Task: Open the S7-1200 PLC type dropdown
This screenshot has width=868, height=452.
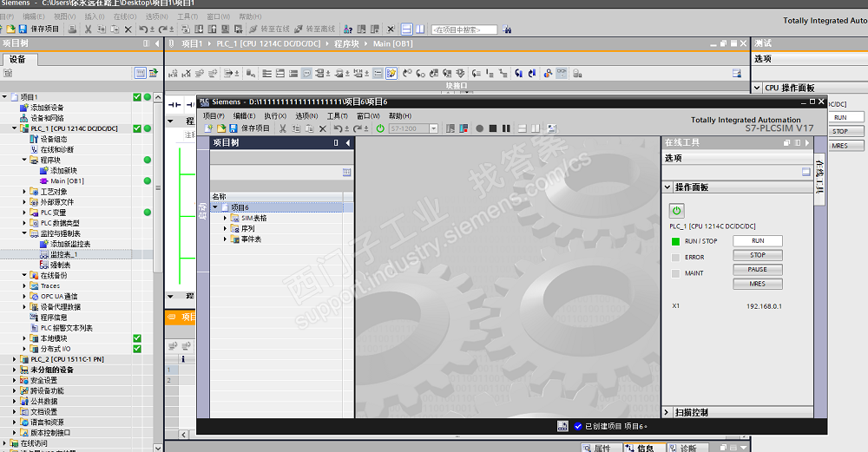Action: click(x=433, y=128)
